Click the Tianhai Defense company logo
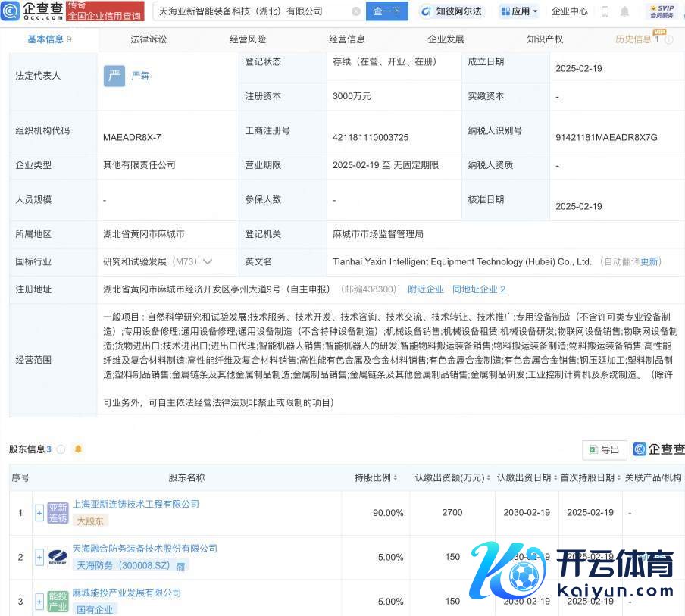The width and height of the screenshot is (685, 616). tap(58, 557)
